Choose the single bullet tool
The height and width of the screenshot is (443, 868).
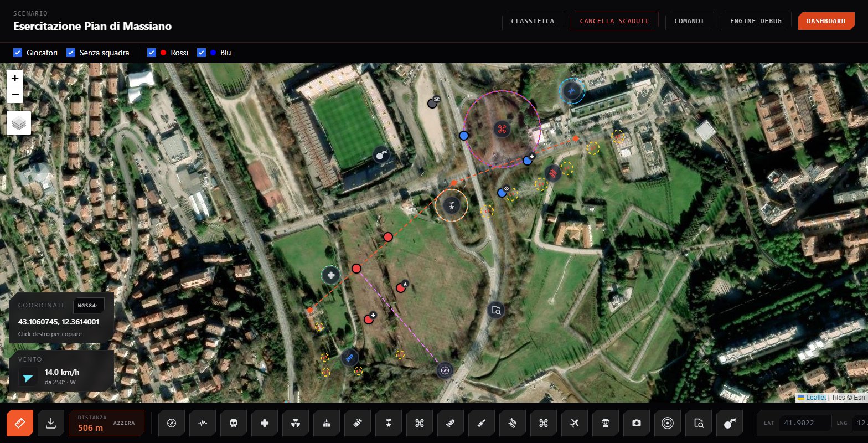482,423
